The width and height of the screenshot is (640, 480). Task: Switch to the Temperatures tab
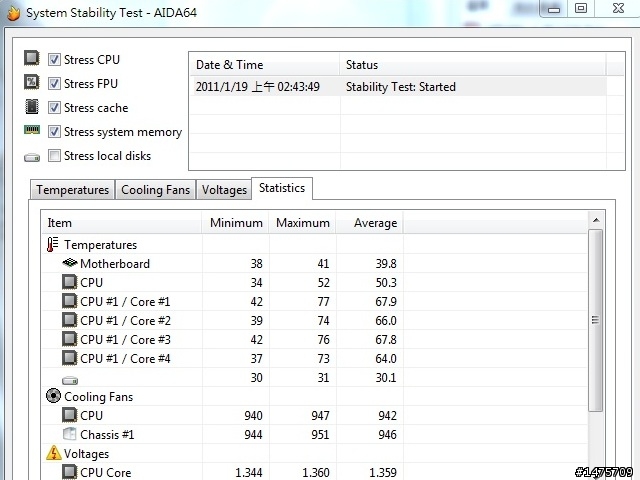(x=72, y=190)
